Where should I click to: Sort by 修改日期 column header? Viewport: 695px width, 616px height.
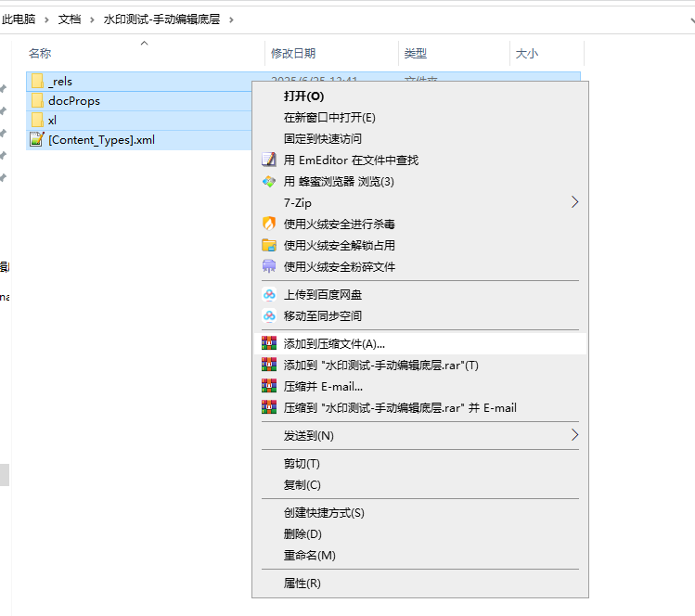coord(293,53)
